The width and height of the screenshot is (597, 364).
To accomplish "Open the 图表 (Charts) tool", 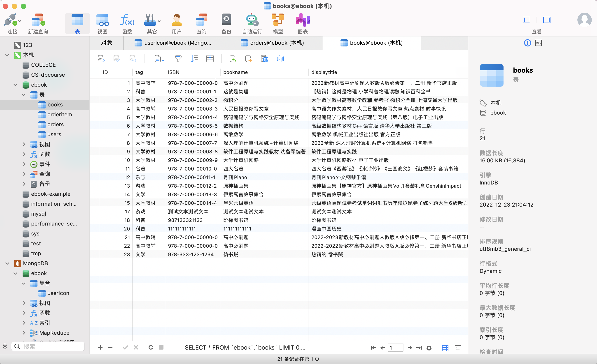I will point(303,23).
